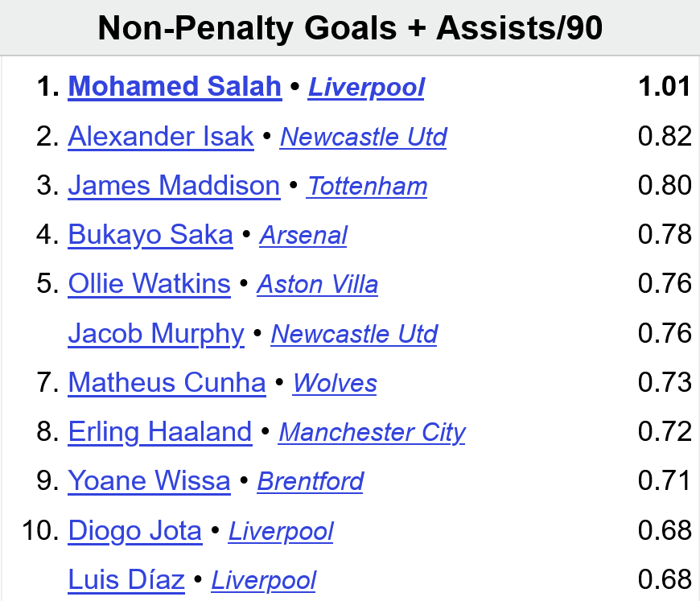The width and height of the screenshot is (700, 601).
Task: Open Yoane Wissa player link
Action: coord(149,481)
